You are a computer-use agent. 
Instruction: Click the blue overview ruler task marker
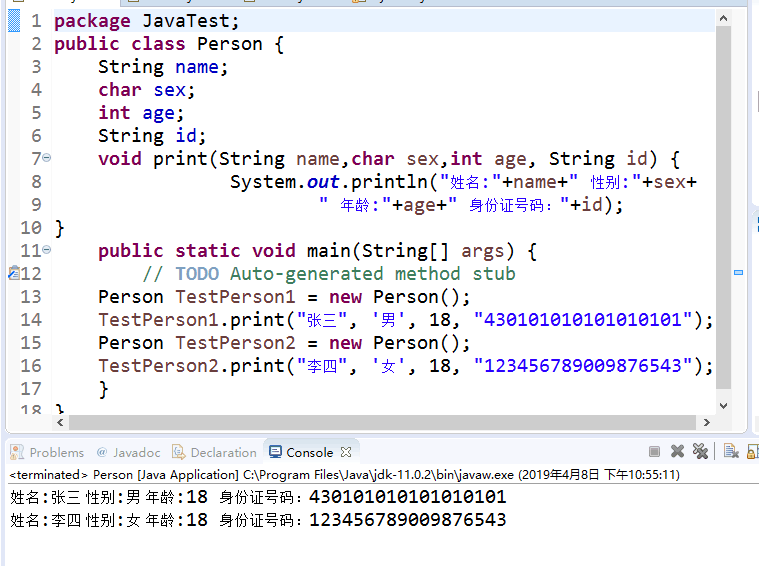point(738,273)
